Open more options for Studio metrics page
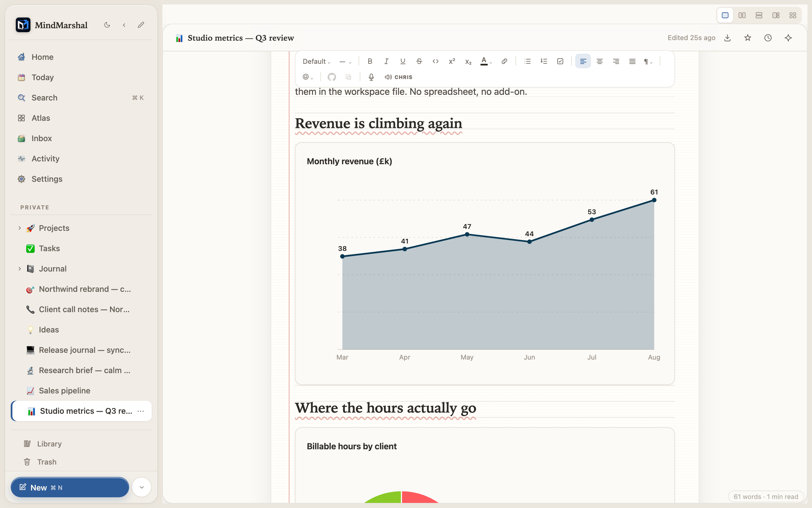 point(141,411)
